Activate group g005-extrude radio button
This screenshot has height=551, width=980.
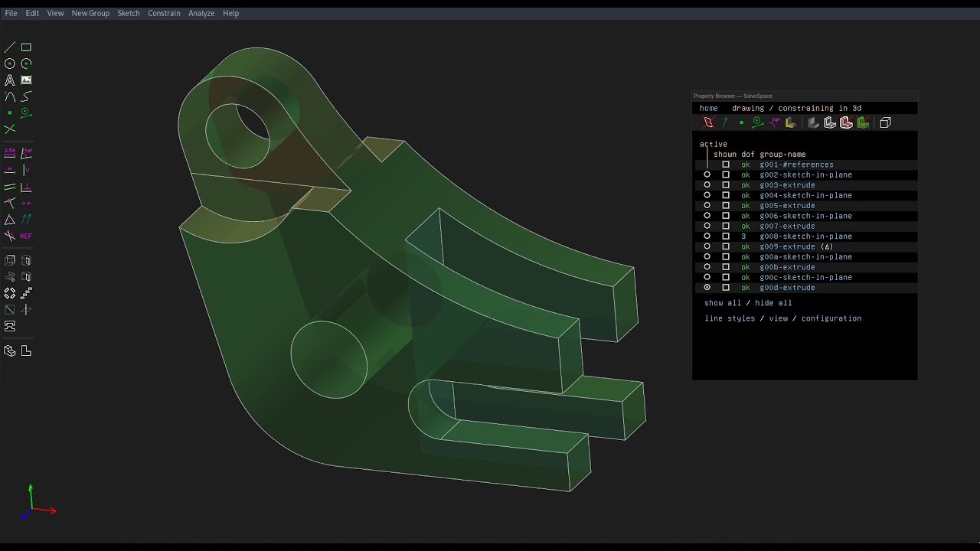(x=707, y=205)
